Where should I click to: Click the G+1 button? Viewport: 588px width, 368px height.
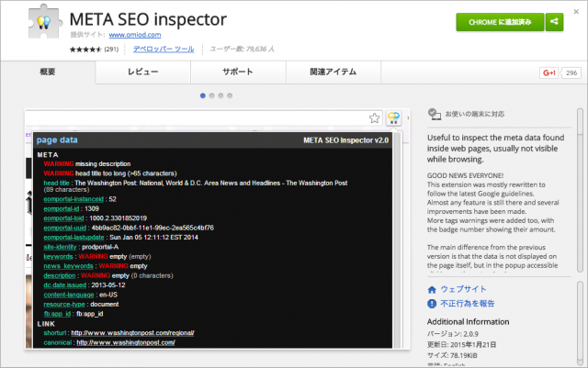click(549, 72)
